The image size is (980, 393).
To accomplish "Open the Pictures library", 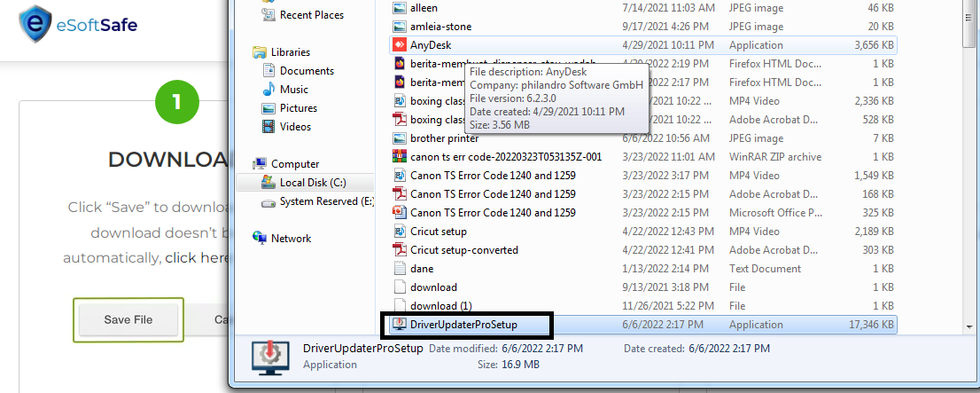I will [x=299, y=108].
